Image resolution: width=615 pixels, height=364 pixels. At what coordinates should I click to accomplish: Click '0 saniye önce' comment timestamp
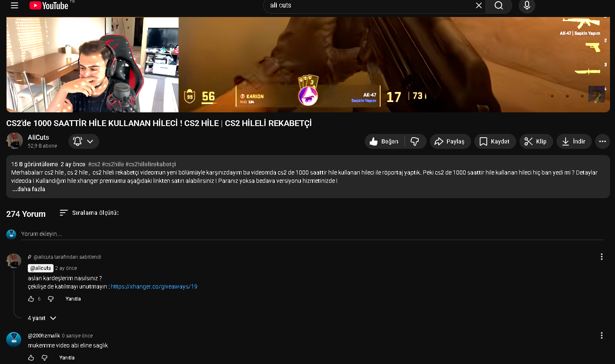[x=77, y=336]
